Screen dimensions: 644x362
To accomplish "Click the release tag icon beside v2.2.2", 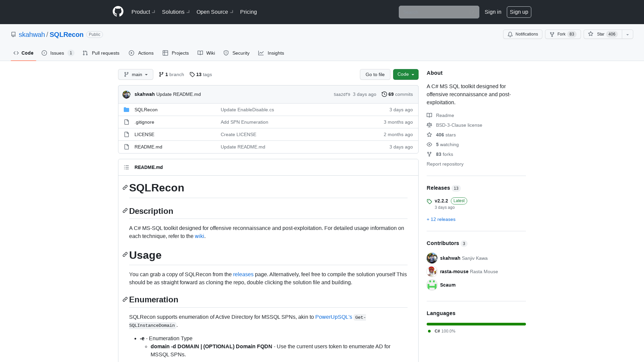I will point(429,201).
